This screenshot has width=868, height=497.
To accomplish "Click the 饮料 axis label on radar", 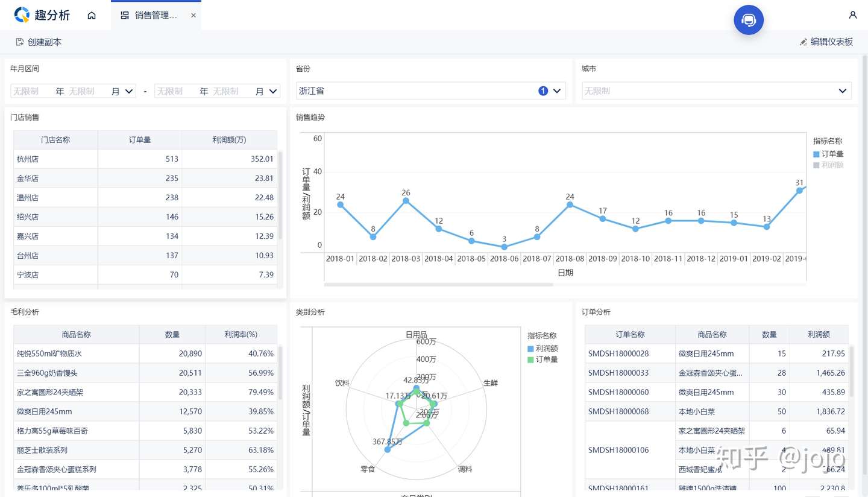I will point(342,383).
